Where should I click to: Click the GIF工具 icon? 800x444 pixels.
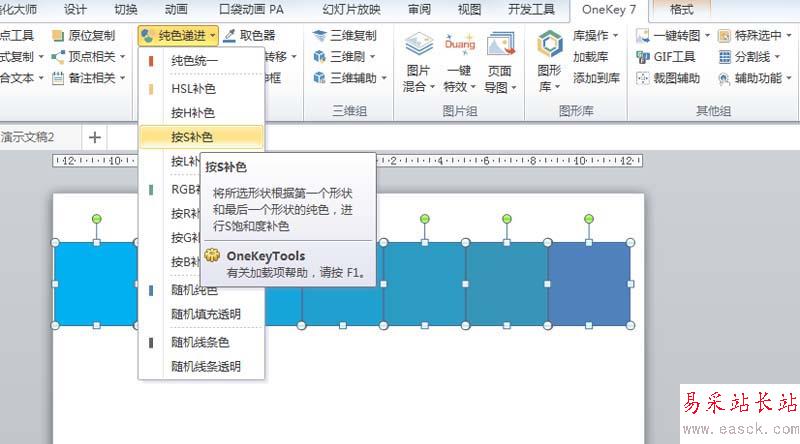coord(643,57)
